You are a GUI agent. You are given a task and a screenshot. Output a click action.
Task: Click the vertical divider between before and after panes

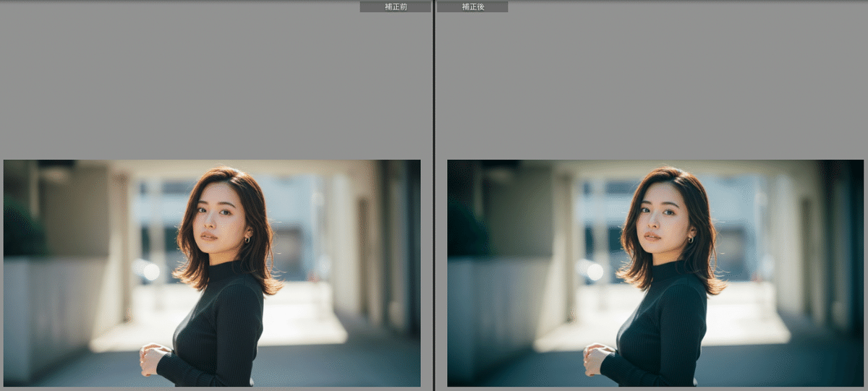pos(433,195)
